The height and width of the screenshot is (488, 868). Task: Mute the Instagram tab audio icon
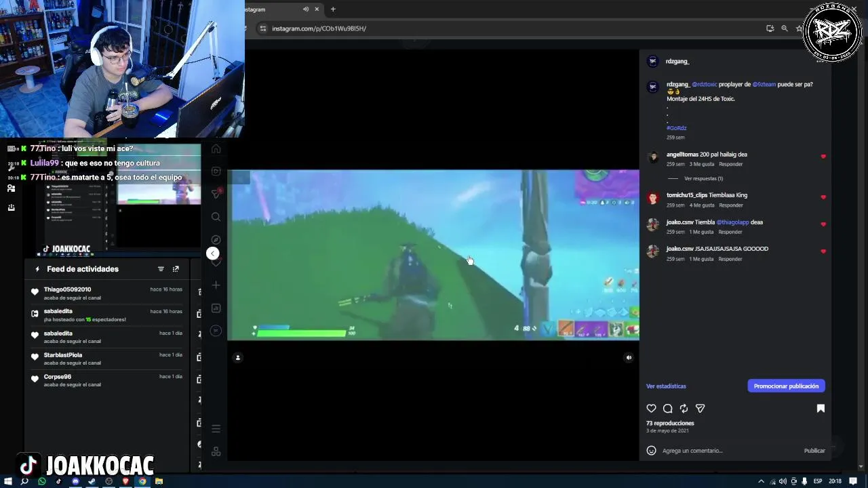306,9
